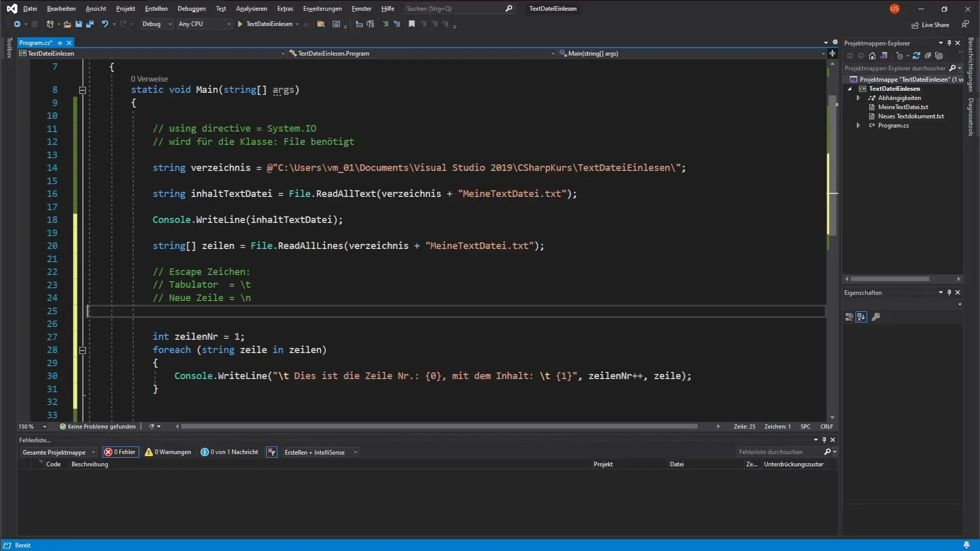Screen dimensions: 980x551
Task: Undo the last edit
Action: (x=105, y=24)
